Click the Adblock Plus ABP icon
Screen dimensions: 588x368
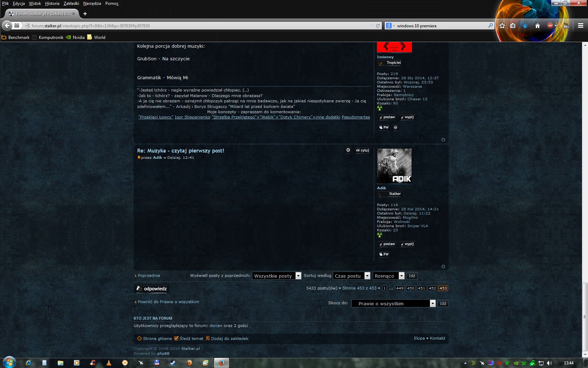[x=550, y=26]
